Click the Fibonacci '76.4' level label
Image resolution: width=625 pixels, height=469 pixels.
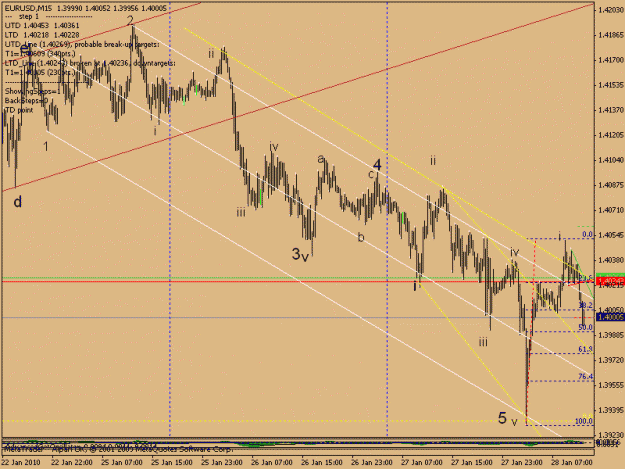coord(586,377)
